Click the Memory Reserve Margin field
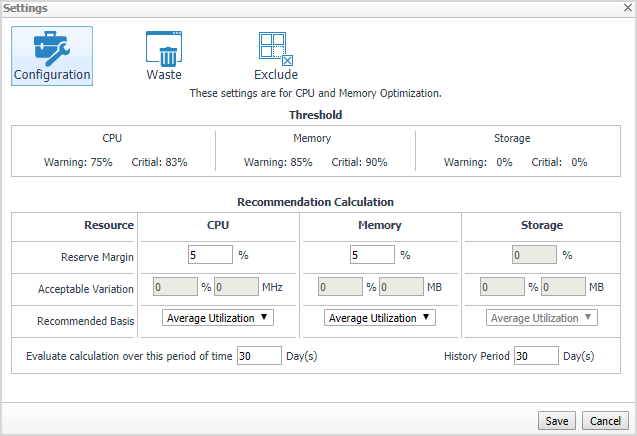Screen dimensions: 637x436 pos(372,255)
